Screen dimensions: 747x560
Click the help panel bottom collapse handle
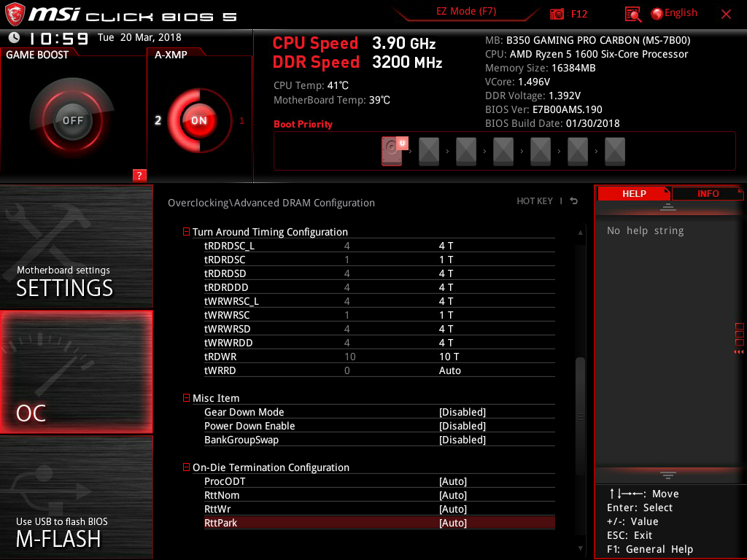coord(668,475)
